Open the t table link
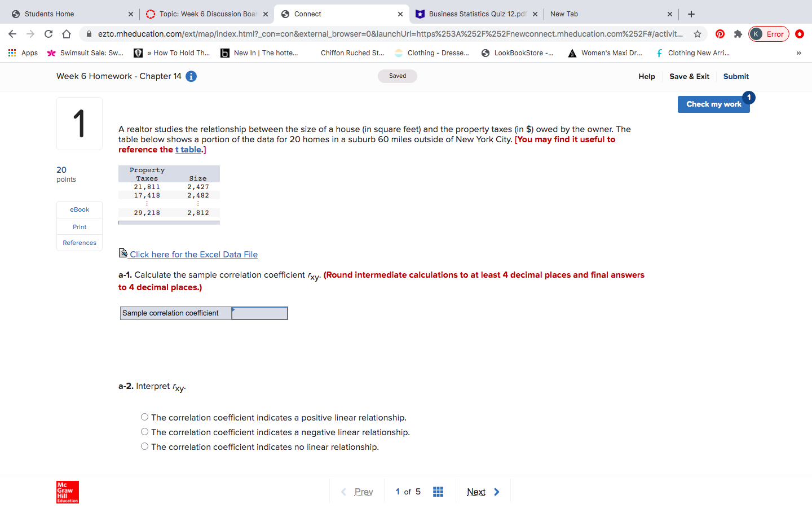 click(187, 149)
